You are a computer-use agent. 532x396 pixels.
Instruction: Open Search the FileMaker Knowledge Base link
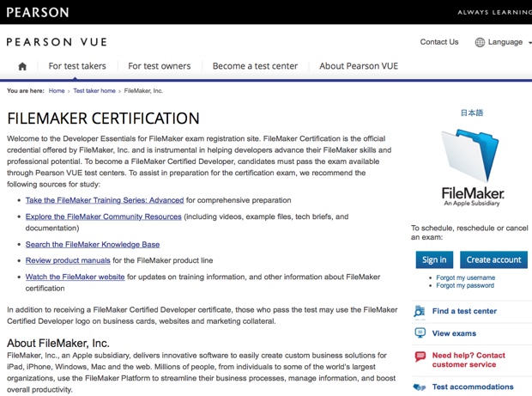click(93, 245)
